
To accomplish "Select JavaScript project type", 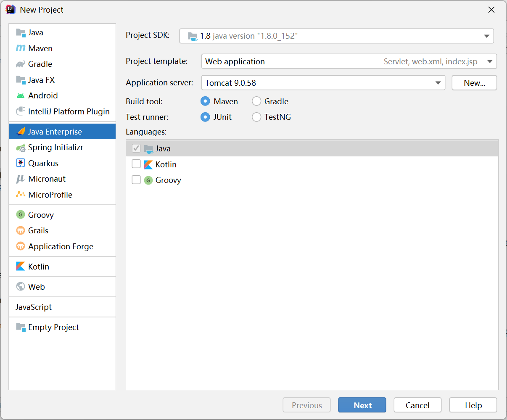I will pyautogui.click(x=34, y=307).
